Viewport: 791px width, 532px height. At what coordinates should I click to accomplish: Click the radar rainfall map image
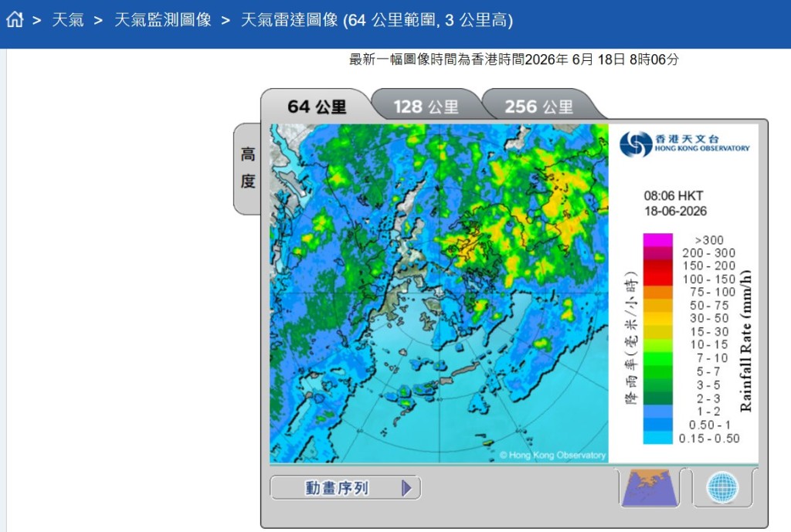439,293
